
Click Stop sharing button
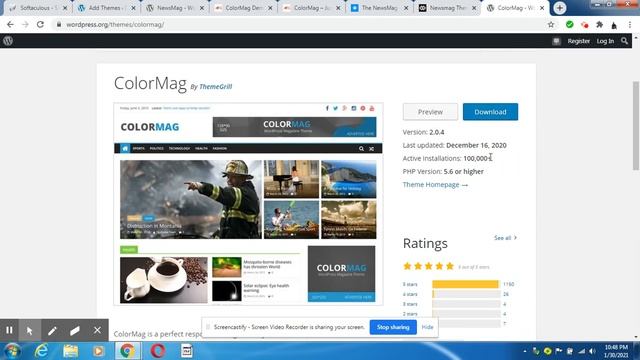click(x=393, y=327)
